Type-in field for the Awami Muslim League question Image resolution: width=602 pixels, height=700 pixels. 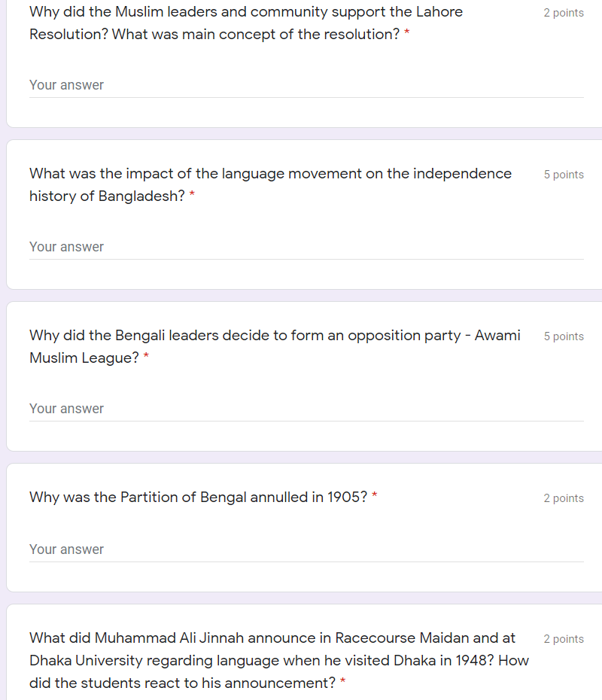tap(306, 409)
